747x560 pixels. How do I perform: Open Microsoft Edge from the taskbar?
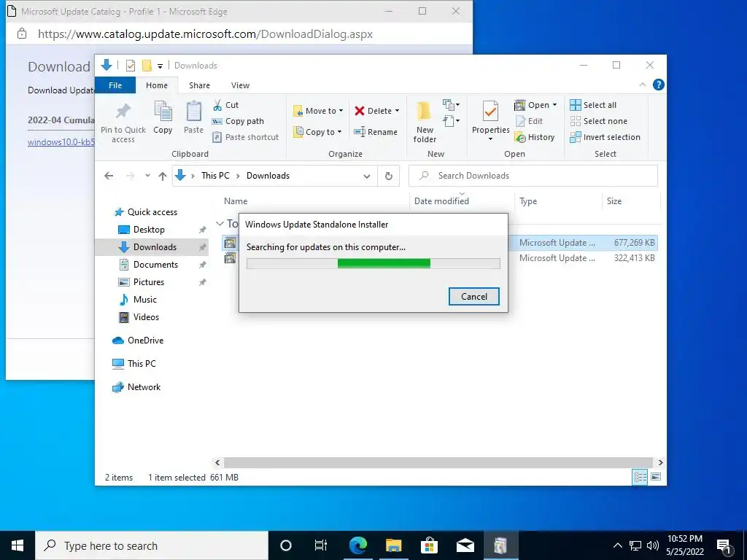click(357, 545)
